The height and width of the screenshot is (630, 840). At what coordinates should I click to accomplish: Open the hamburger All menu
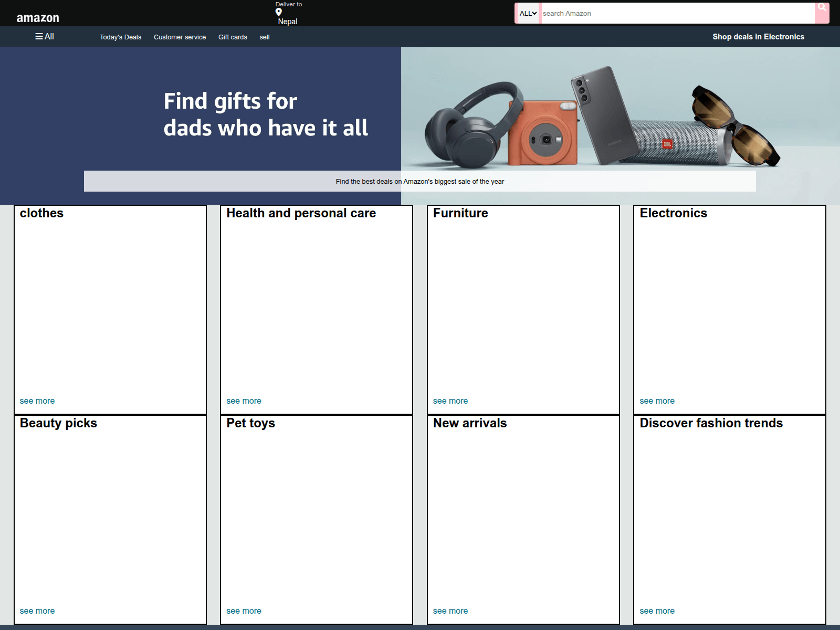click(x=45, y=36)
